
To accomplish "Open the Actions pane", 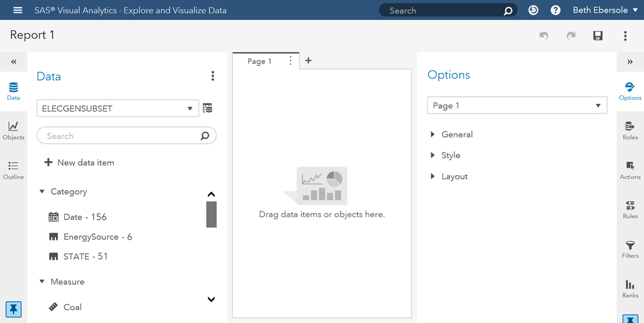I will click(630, 170).
